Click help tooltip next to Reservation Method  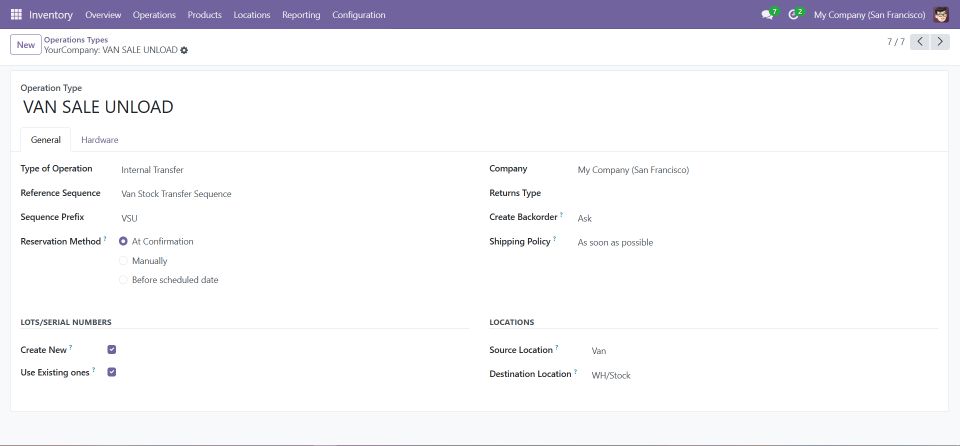click(x=105, y=240)
